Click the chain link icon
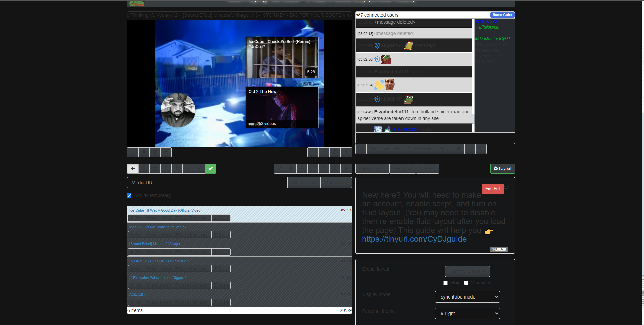The width and height of the screenshot is (644, 325). tap(335, 169)
